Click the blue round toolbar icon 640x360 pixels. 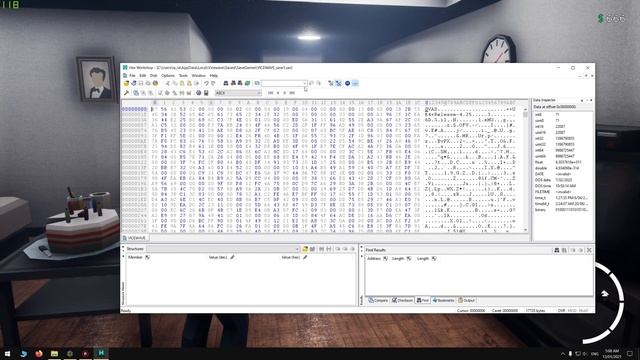pyautogui.click(x=347, y=83)
